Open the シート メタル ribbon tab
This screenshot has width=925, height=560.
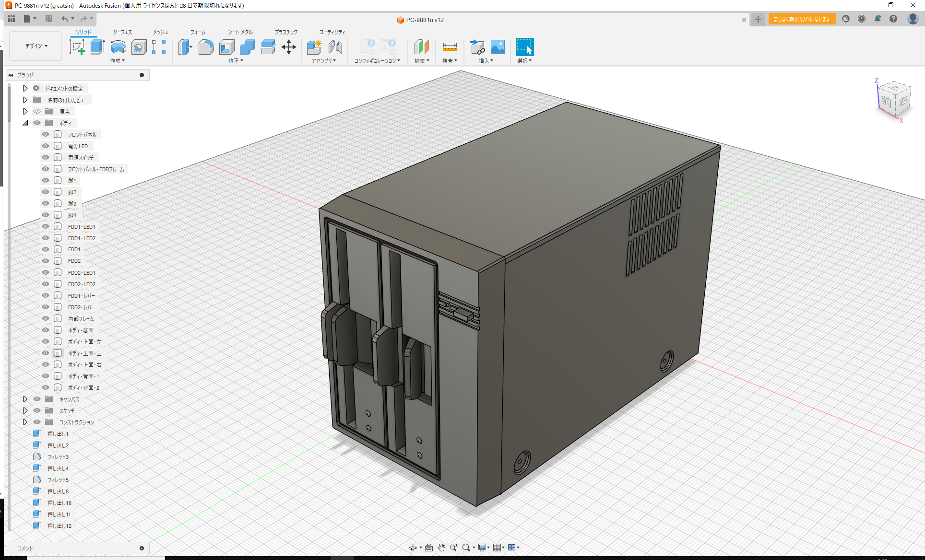tap(239, 32)
